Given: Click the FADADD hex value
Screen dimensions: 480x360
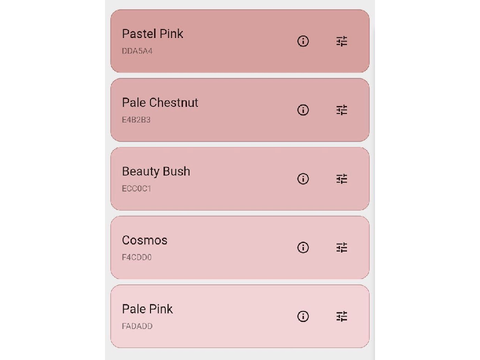Looking at the screenshot, I should point(137,326).
